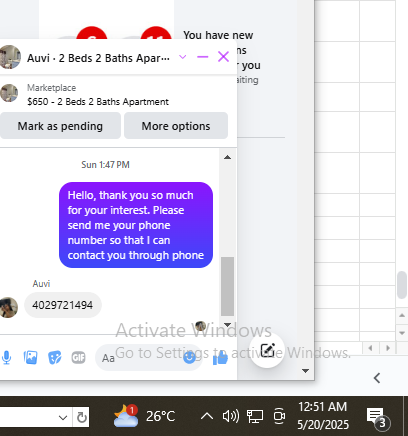
Task: Open the weather widget showing 26°C
Action: pos(144,416)
